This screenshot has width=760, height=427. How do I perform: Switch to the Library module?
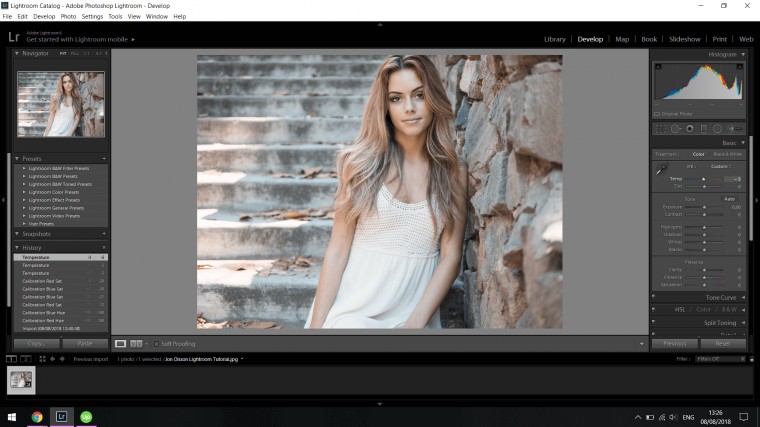pos(554,39)
